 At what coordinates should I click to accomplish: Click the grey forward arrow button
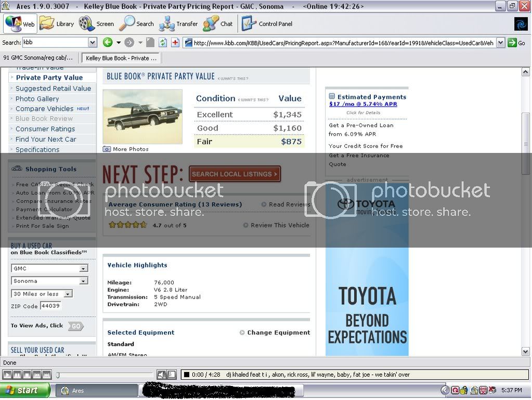tap(129, 43)
